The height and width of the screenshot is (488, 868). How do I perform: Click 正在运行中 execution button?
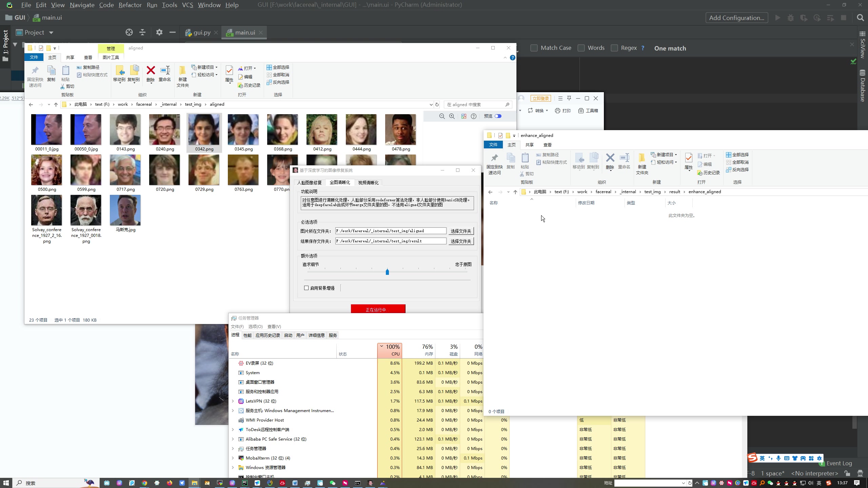377,309
